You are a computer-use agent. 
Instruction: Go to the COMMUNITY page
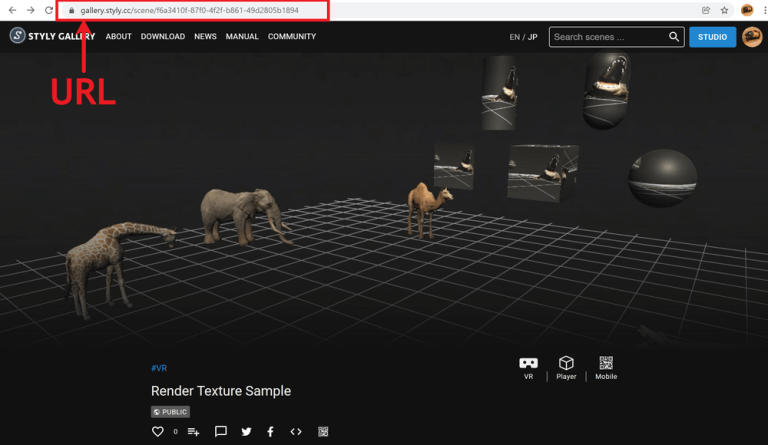[292, 37]
